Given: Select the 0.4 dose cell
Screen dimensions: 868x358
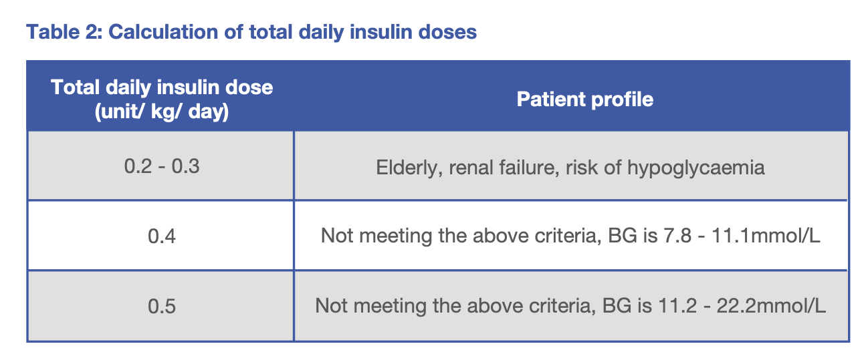Looking at the screenshot, I should click(162, 236).
